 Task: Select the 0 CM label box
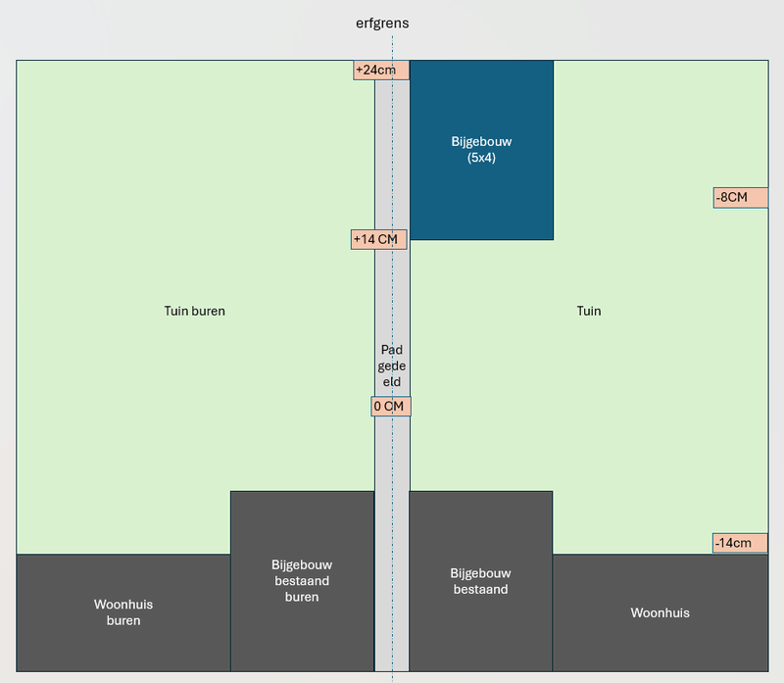(x=391, y=407)
